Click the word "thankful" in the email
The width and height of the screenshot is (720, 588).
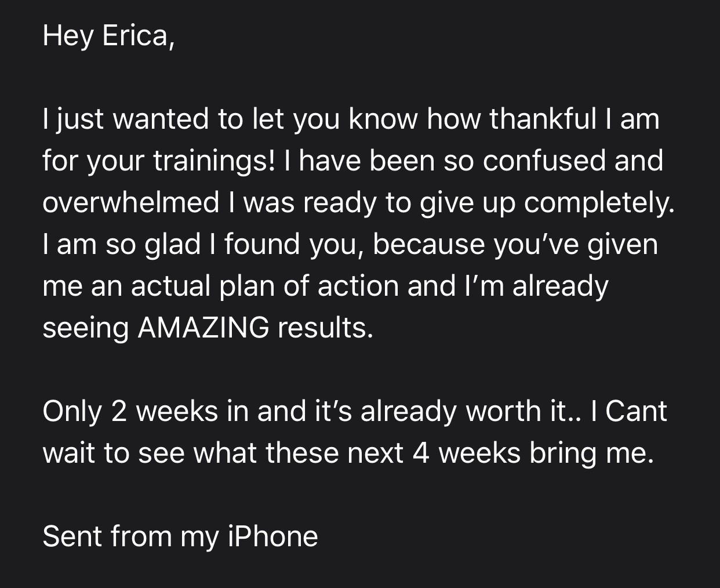tap(543, 119)
